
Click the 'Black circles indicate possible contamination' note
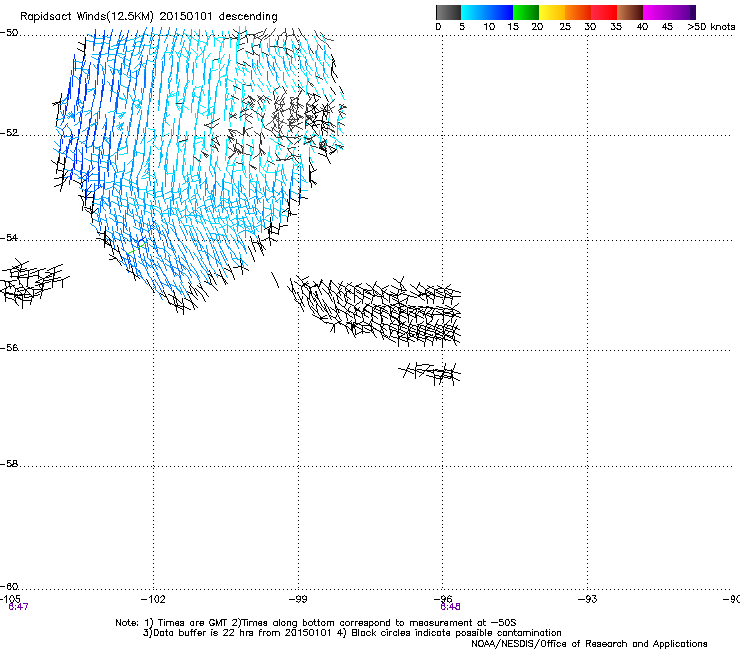(x=456, y=633)
